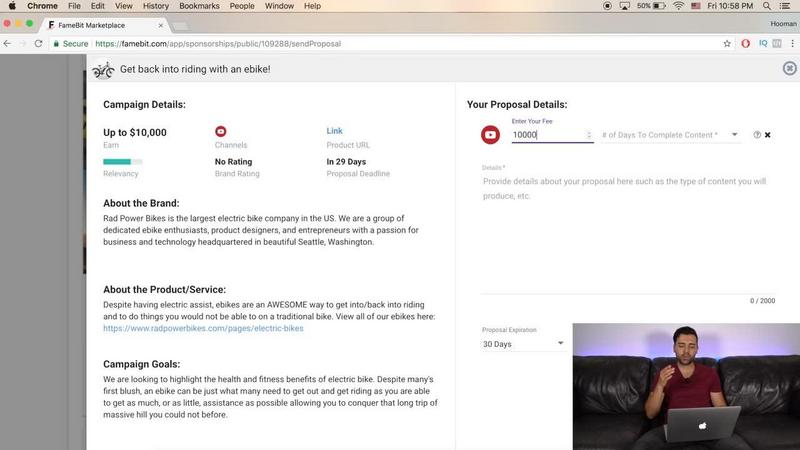Open the Help menu

point(312,6)
